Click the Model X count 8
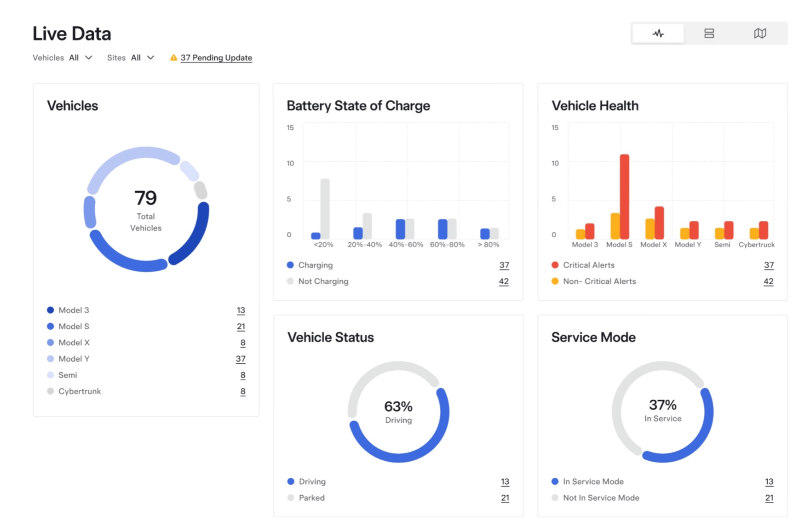 (x=243, y=343)
